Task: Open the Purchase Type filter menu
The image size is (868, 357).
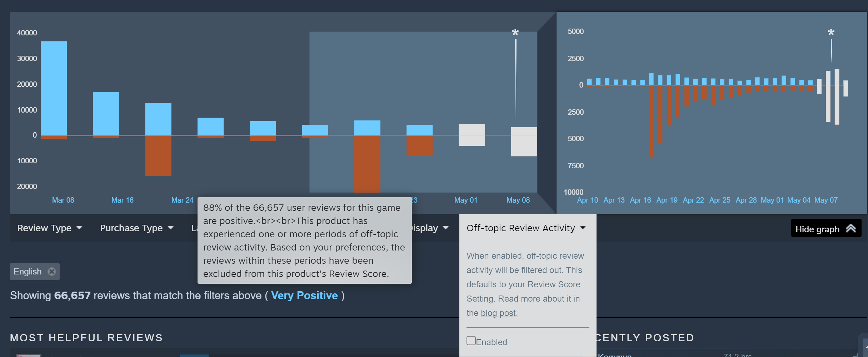Action: click(137, 228)
